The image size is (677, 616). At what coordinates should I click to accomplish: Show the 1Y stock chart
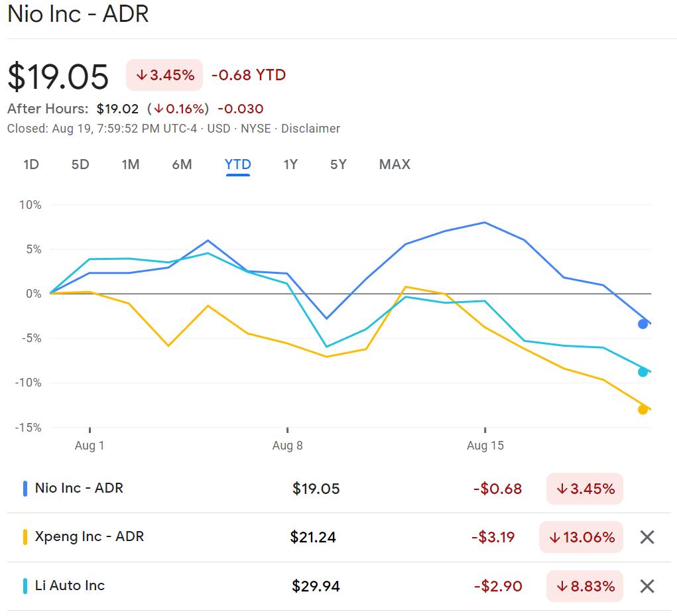[x=290, y=164]
